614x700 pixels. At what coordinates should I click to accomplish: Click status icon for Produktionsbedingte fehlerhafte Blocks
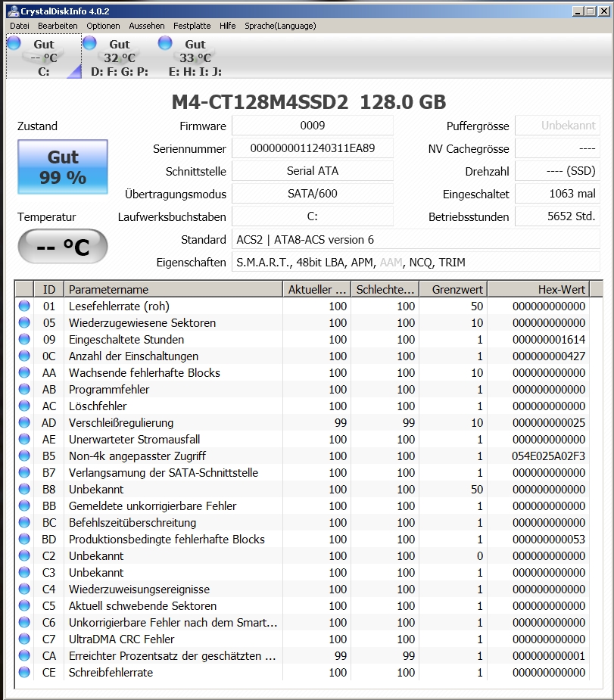pyautogui.click(x=24, y=539)
